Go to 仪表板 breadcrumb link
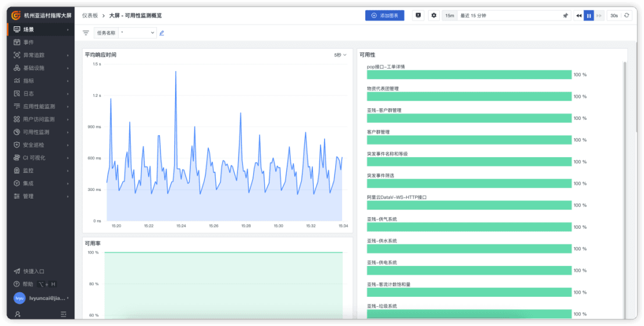Screen dimensions: 644x326 pyautogui.click(x=90, y=16)
